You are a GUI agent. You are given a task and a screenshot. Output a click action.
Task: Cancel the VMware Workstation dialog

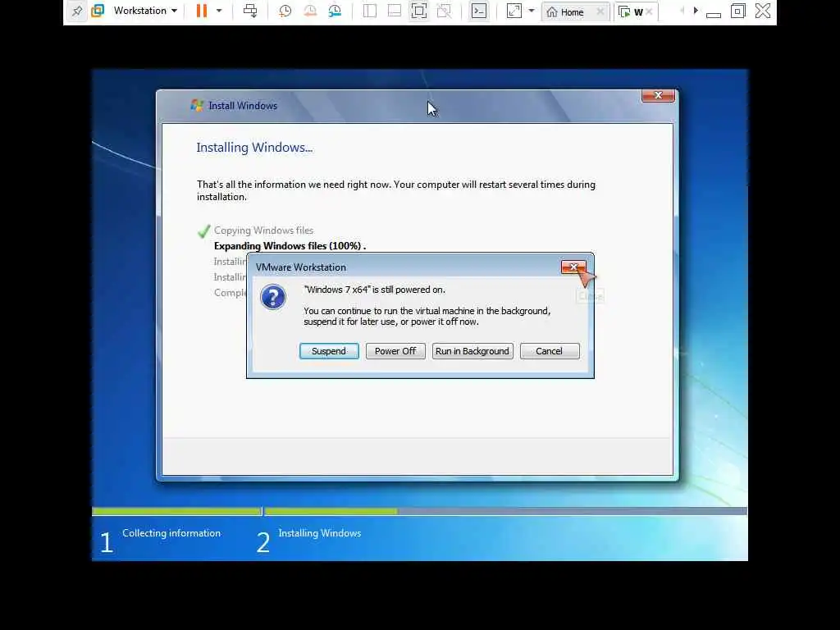(x=550, y=351)
